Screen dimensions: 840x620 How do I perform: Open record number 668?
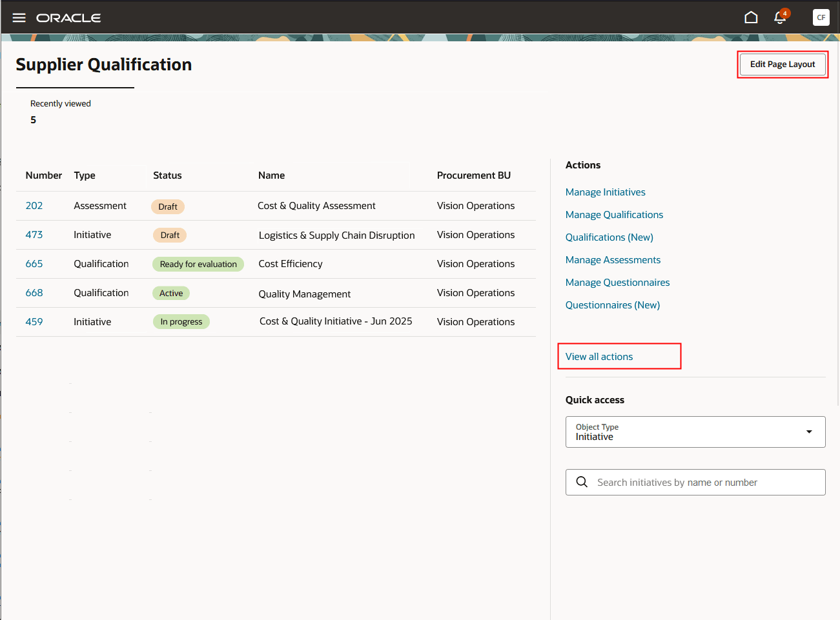coord(34,293)
